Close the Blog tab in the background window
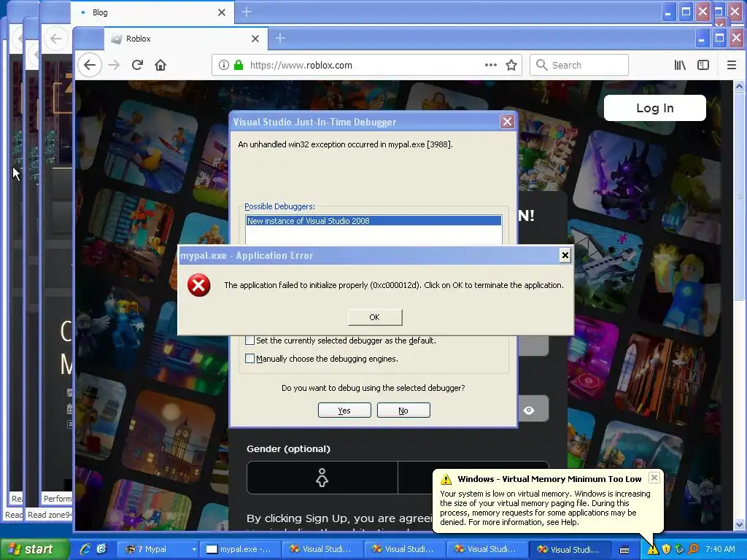The height and width of the screenshot is (560, 747). click(x=222, y=12)
